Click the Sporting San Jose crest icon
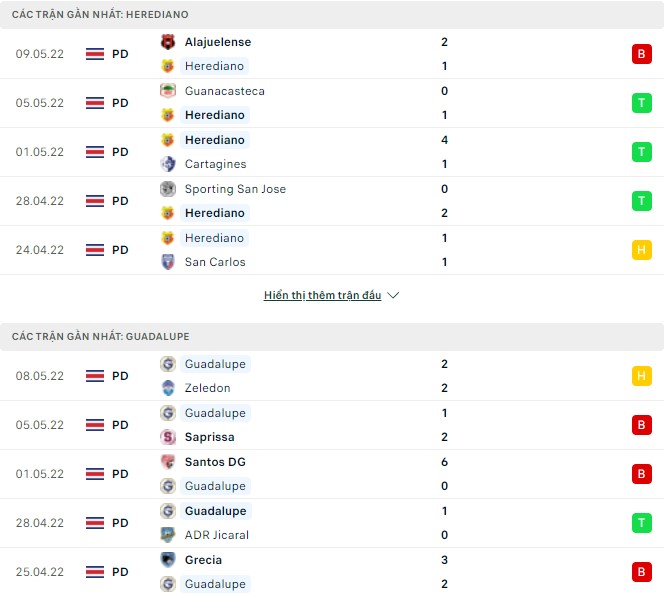 point(167,189)
